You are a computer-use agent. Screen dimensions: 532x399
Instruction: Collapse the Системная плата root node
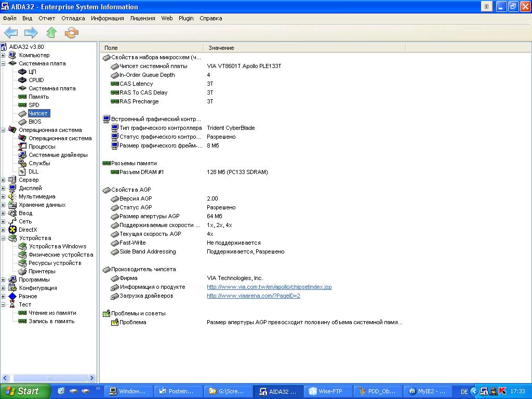3,63
